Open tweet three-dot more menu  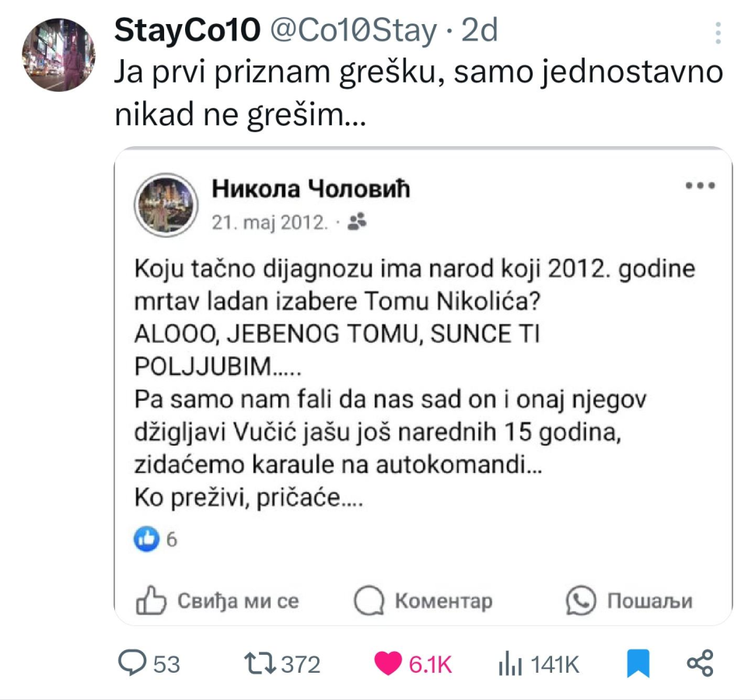718,33
